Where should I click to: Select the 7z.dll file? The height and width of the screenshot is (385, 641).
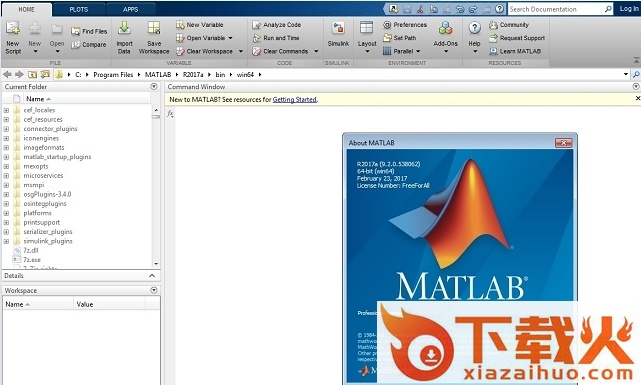31,251
